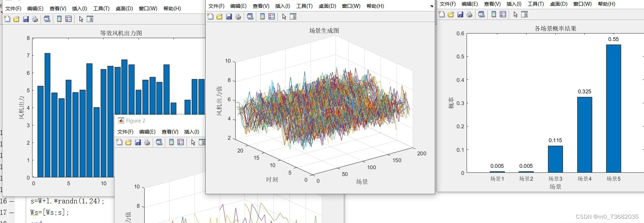Select Edit Plot arrow in 各场景概率结果 window
The width and height of the screenshot is (644, 223).
pyautogui.click(x=515, y=14)
